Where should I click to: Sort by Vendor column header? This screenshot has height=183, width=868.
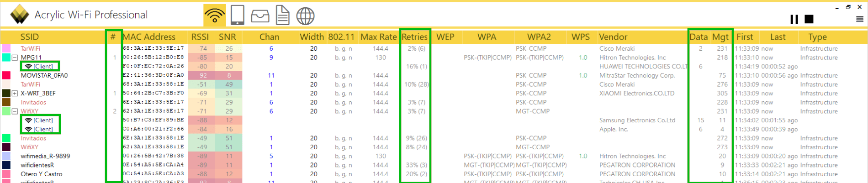(613, 37)
